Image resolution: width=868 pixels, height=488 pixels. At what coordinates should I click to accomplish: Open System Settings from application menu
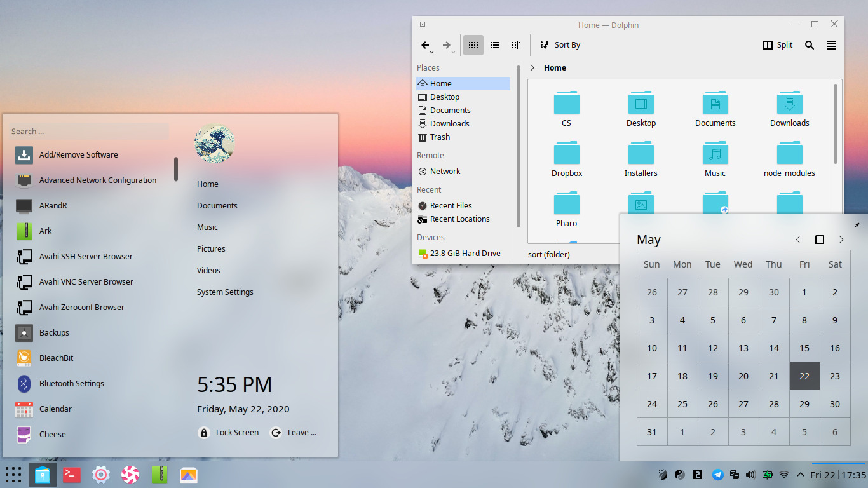225,292
